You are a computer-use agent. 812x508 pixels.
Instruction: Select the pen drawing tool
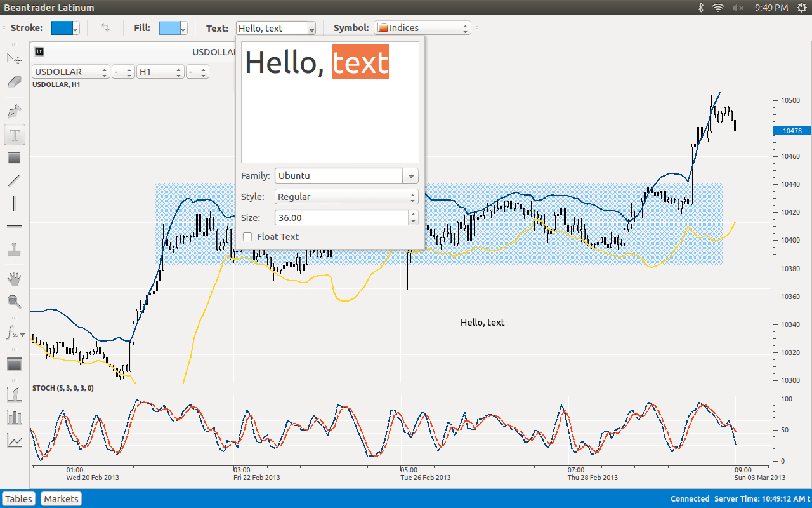pyautogui.click(x=15, y=112)
